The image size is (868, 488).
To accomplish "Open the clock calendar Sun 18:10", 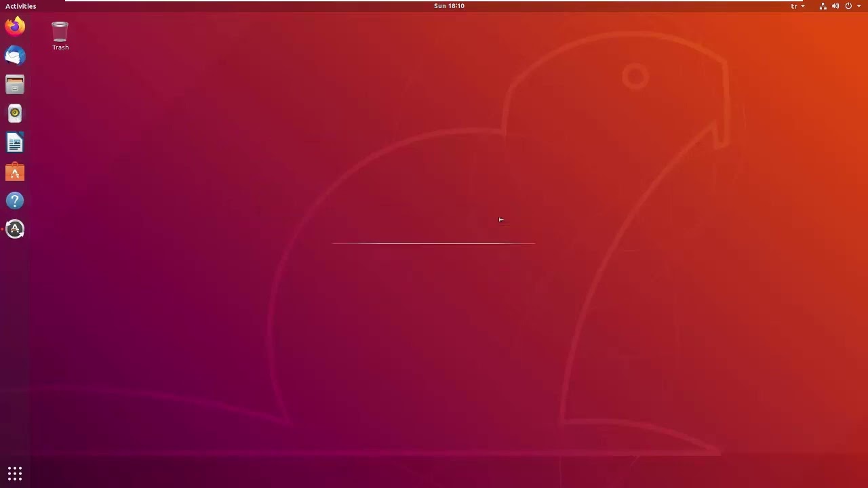I will coord(449,6).
